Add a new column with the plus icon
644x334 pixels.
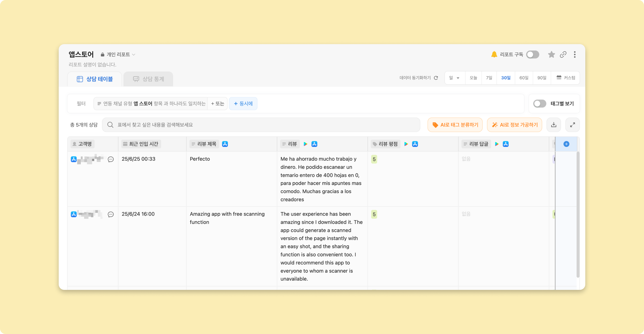[566, 144]
